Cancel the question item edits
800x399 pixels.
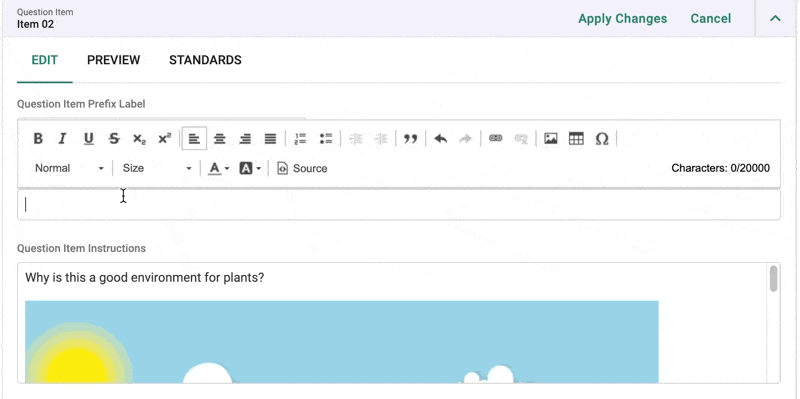711,19
